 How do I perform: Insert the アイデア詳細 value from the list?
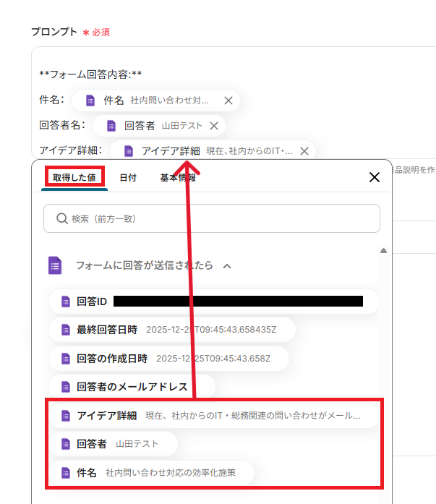point(214,416)
